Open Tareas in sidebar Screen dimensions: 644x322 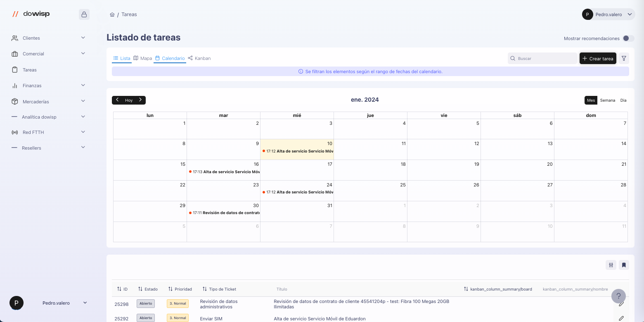click(30, 70)
